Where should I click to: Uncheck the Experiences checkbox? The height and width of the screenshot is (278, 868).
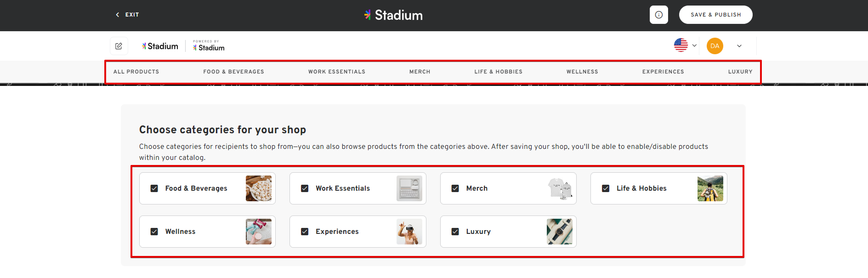305,232
